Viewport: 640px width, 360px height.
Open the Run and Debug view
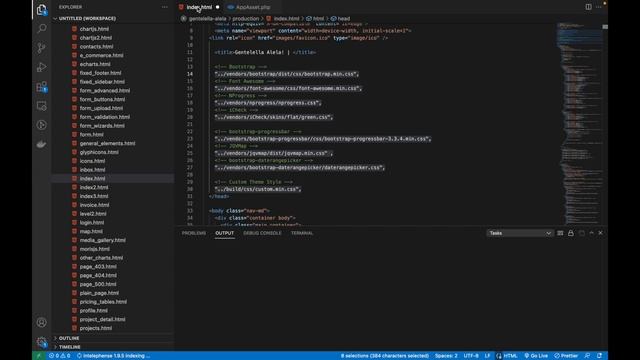click(42, 67)
